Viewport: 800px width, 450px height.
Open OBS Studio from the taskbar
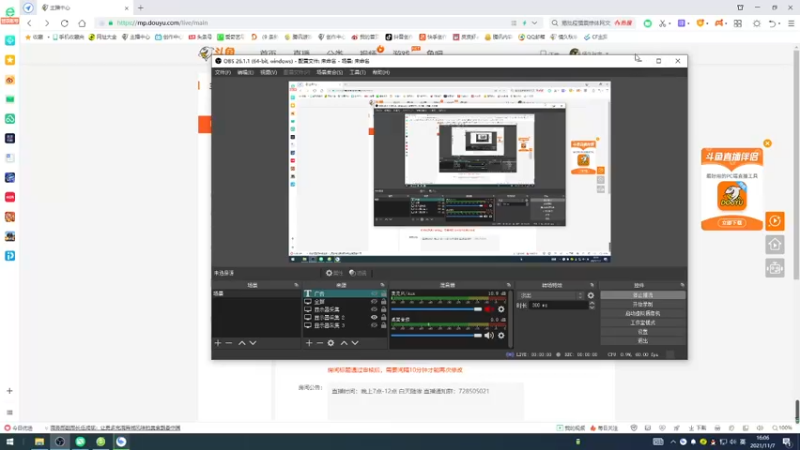pyautogui.click(x=60, y=441)
